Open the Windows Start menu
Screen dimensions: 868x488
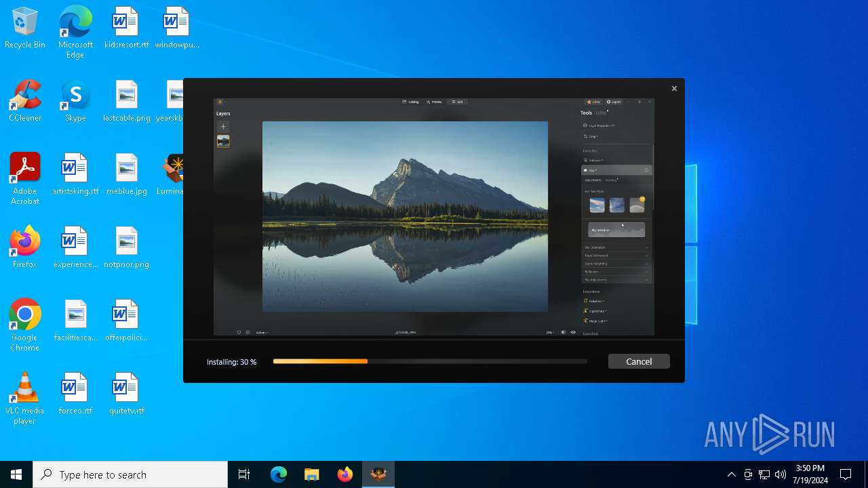point(16,474)
